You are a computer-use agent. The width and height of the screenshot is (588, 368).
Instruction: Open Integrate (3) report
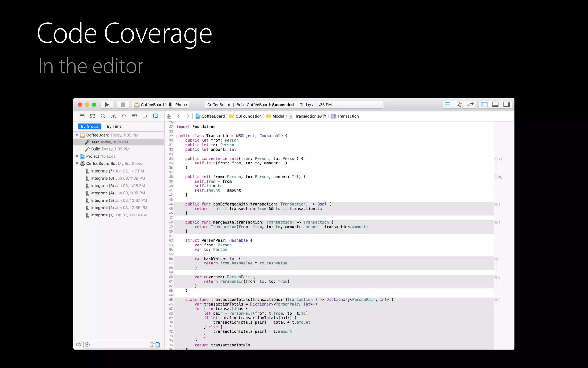[119, 200]
